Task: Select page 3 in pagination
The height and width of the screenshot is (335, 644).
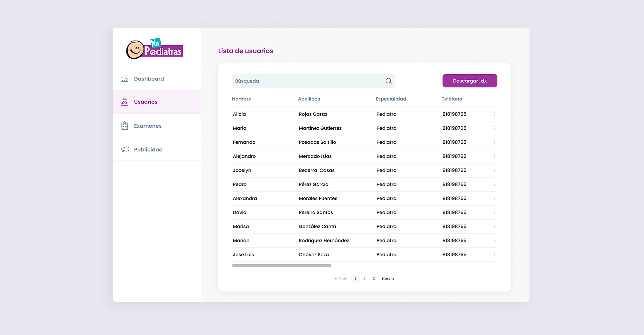Action: (374, 279)
